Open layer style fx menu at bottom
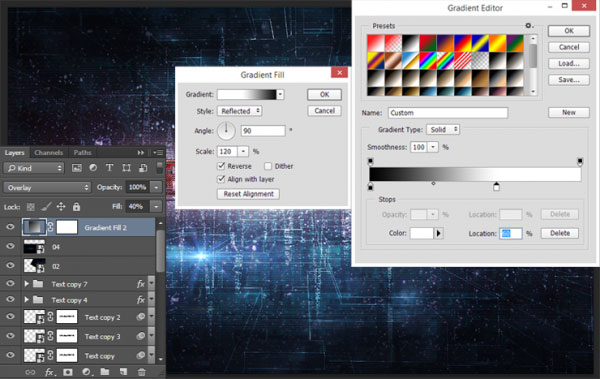Viewport: 600px width, 379px height. 50,372
